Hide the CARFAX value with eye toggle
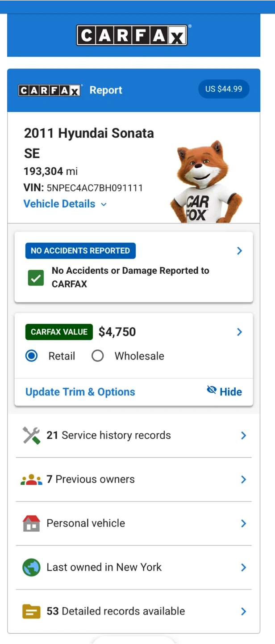Viewport: 275px width, 644px height. [x=225, y=391]
